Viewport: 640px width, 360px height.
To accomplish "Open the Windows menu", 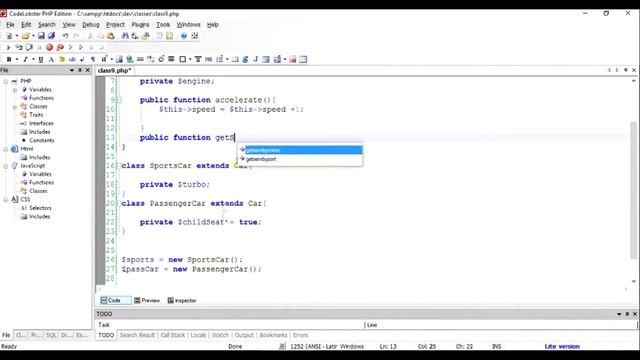I will [188, 25].
